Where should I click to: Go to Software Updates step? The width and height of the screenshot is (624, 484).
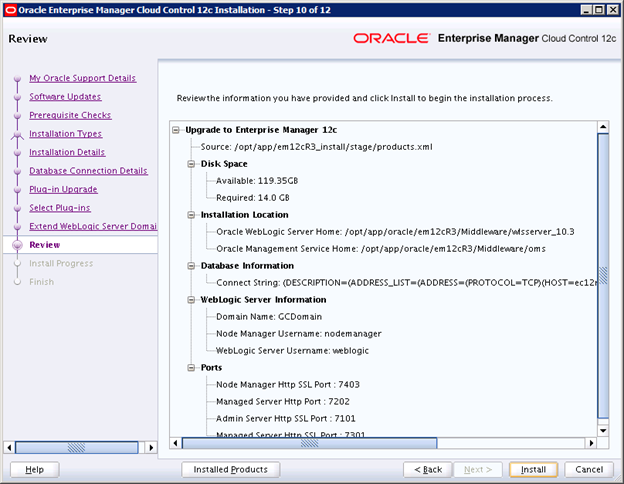[x=65, y=97]
